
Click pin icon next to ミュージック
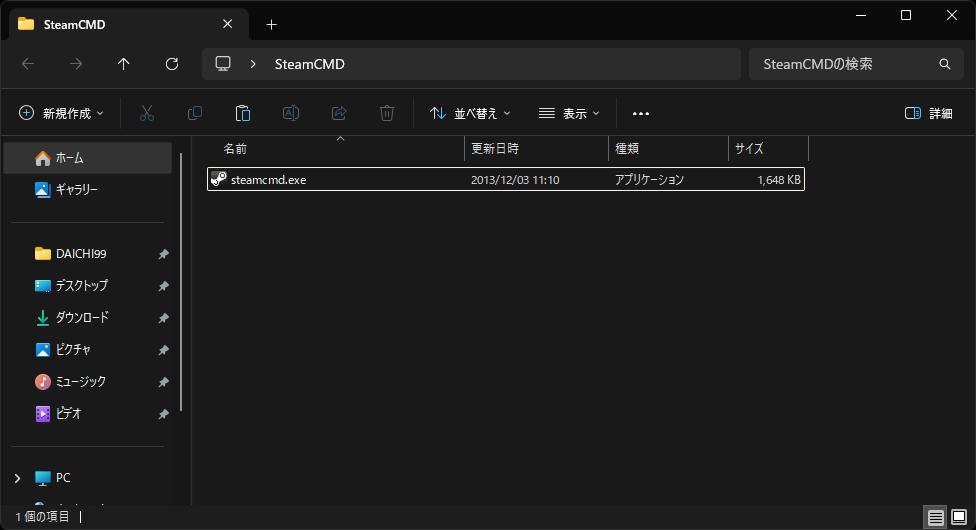click(x=163, y=382)
